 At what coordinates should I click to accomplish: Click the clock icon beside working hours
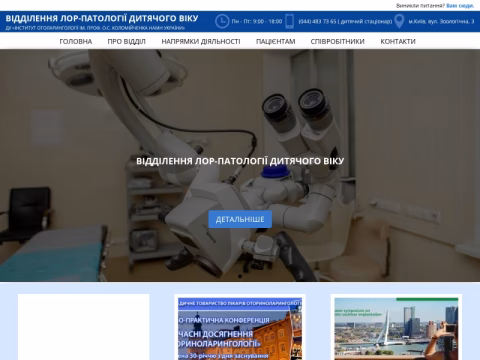[222, 21]
